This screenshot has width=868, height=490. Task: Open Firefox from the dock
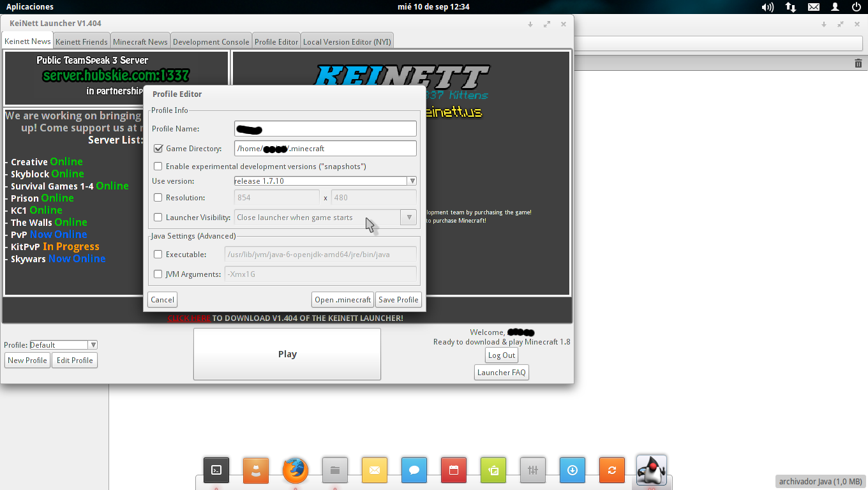point(296,470)
